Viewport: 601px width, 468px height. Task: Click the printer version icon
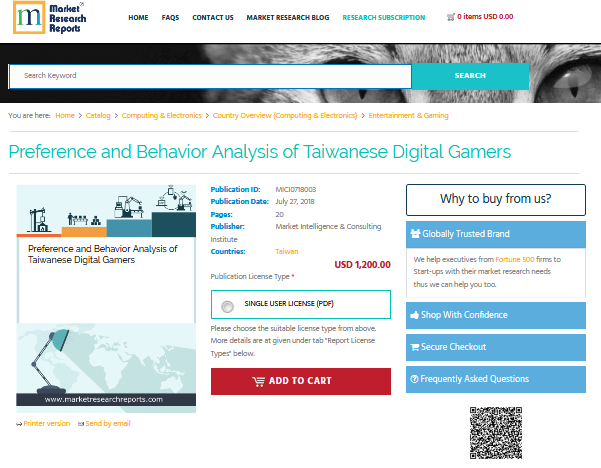19,424
